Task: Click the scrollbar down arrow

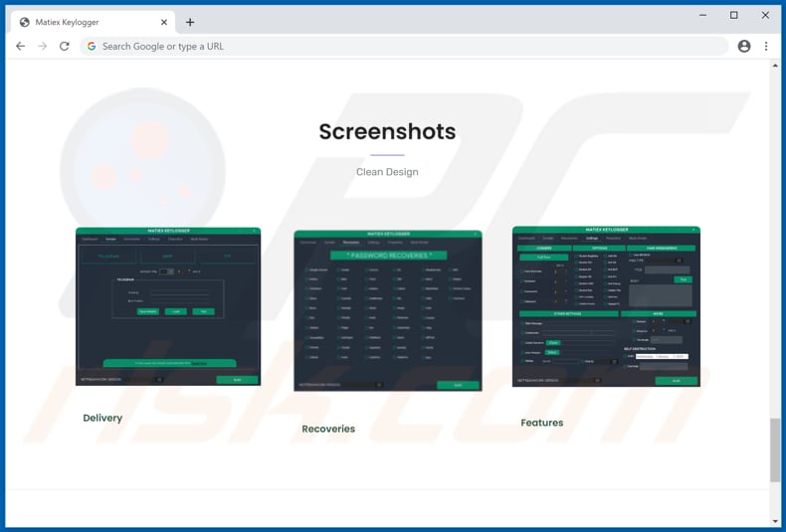Action: (x=775, y=521)
